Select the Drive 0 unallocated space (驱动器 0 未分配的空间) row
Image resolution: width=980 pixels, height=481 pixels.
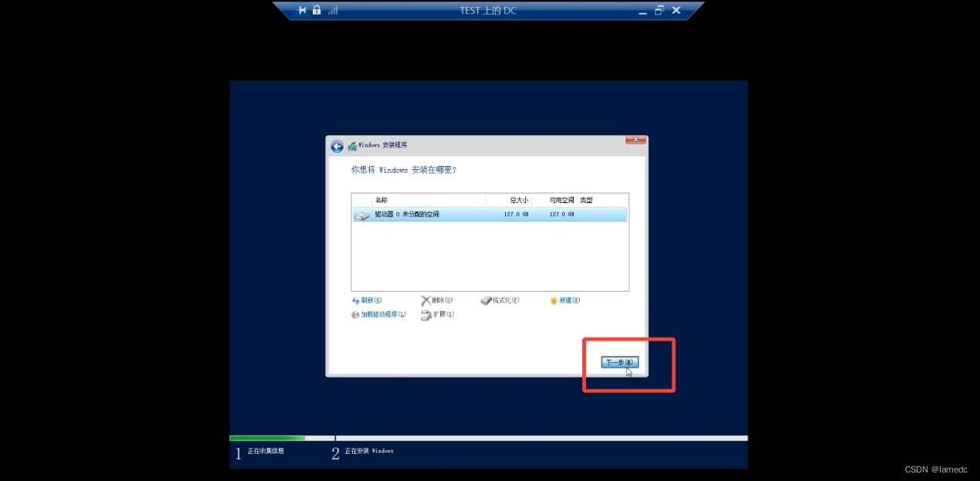(x=490, y=214)
